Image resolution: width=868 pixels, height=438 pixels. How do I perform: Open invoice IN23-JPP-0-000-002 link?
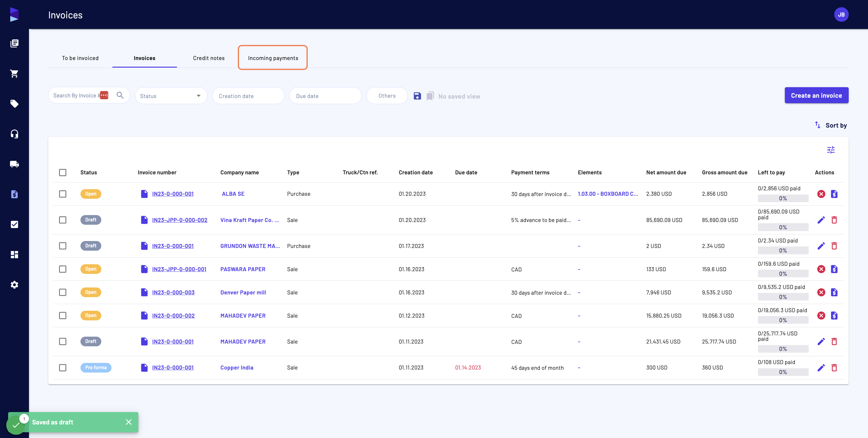pyautogui.click(x=180, y=220)
